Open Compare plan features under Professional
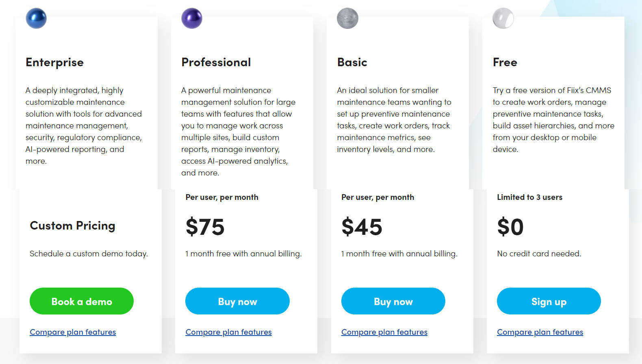This screenshot has width=642, height=364. coord(228,332)
